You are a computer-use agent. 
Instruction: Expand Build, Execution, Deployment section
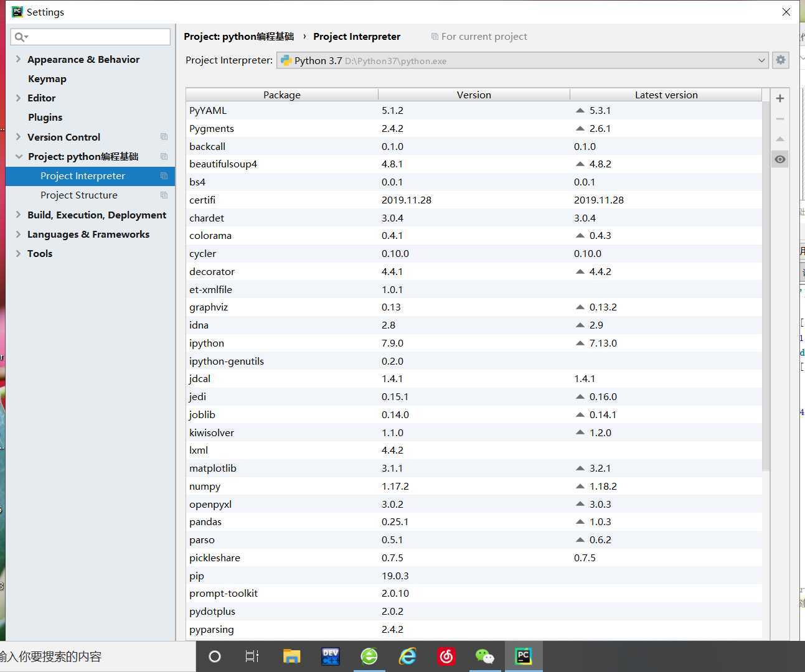[x=18, y=215]
